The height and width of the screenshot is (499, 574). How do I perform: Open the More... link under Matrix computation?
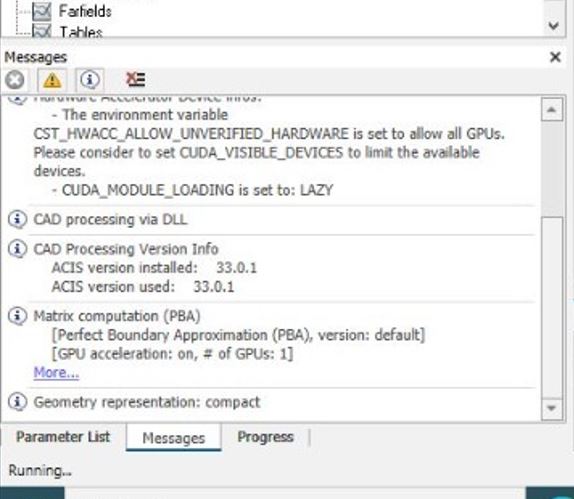tap(56, 372)
